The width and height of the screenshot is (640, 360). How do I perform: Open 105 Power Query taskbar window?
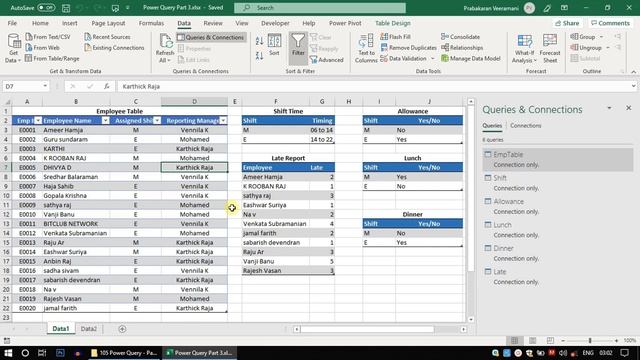(x=124, y=353)
